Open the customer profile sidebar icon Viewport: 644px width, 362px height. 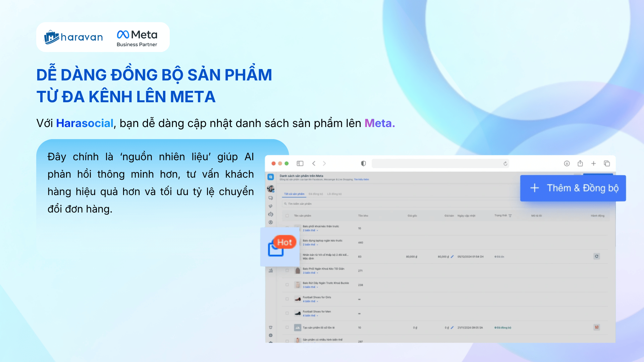(271, 222)
